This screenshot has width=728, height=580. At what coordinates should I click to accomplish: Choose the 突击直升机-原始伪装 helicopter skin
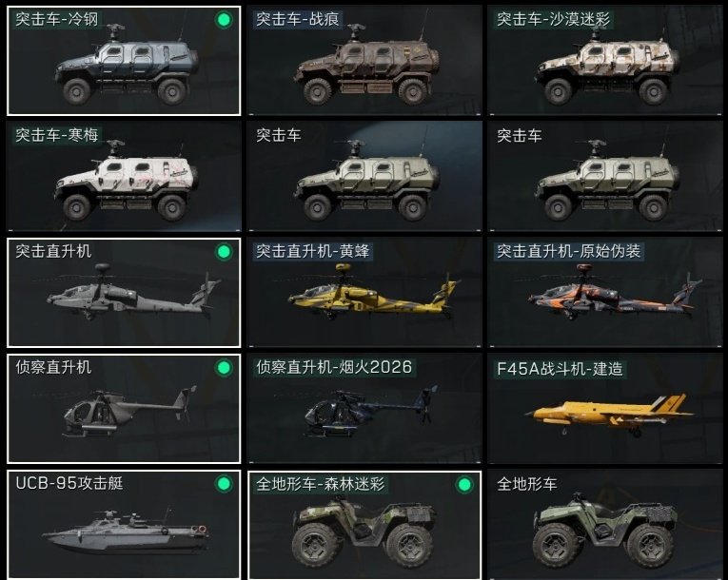605,293
